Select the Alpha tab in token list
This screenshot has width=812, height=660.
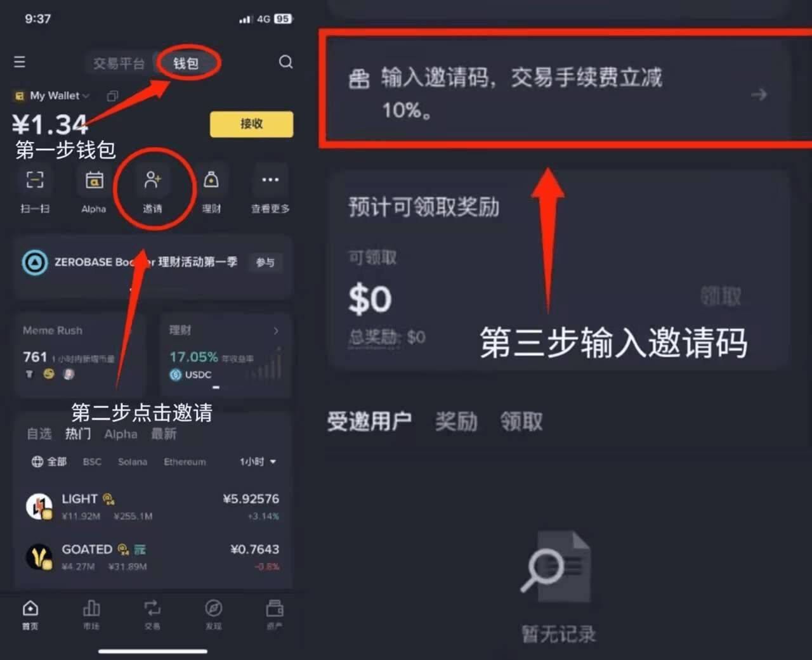tap(121, 434)
